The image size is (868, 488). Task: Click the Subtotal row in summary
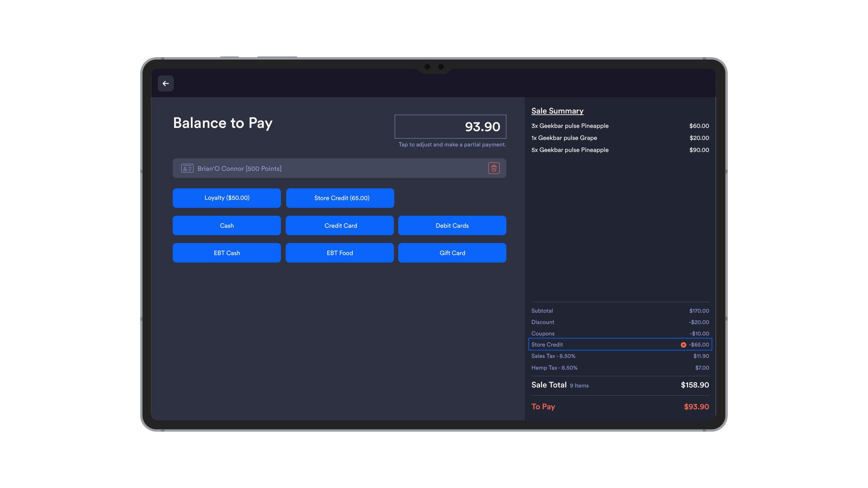tap(620, 310)
